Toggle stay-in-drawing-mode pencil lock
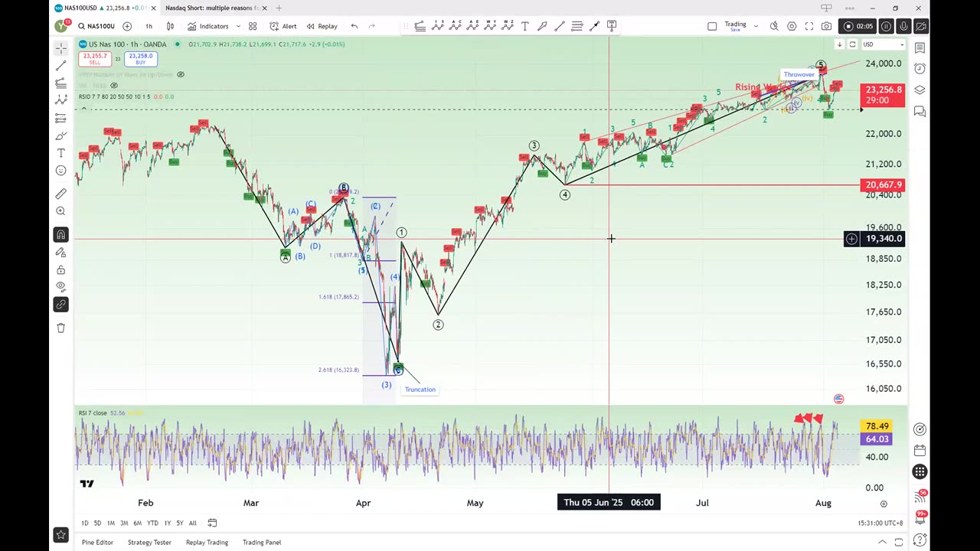 click(60, 252)
